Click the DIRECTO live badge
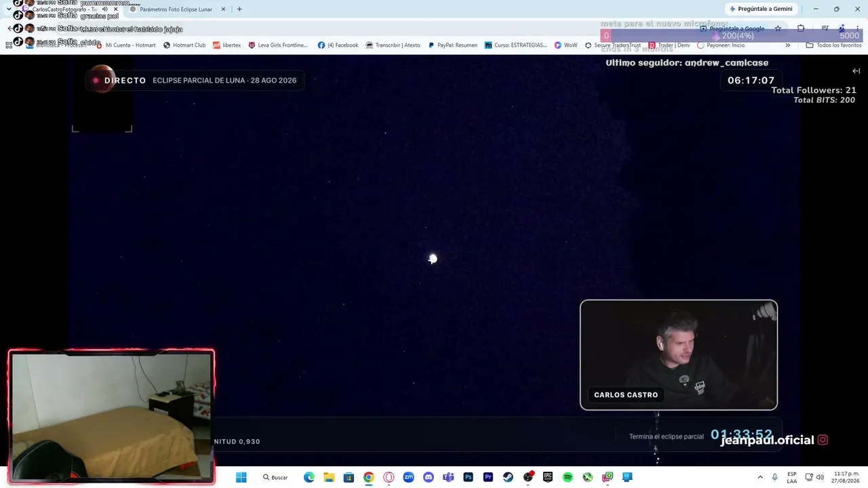Viewport: 868px width, 488px height. [119, 80]
